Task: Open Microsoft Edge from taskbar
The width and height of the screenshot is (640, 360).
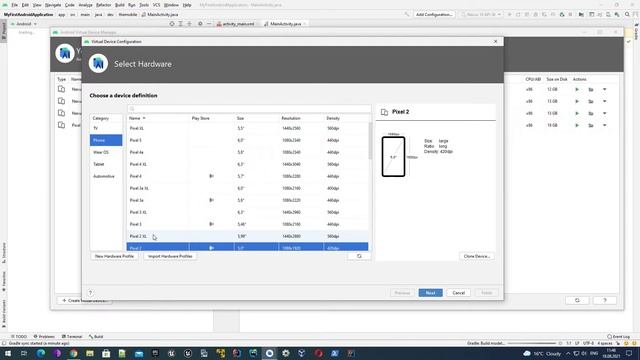Action: pyautogui.click(x=41, y=353)
